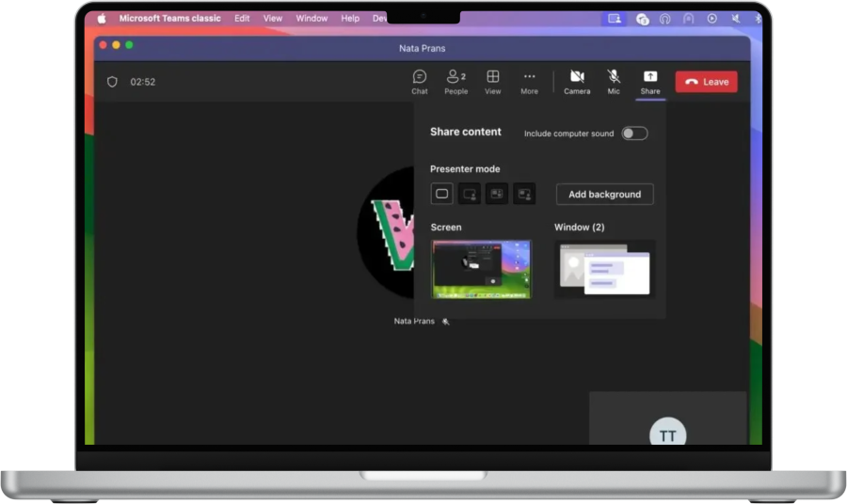Click the Add background button
The width and height of the screenshot is (847, 504).
[605, 195]
